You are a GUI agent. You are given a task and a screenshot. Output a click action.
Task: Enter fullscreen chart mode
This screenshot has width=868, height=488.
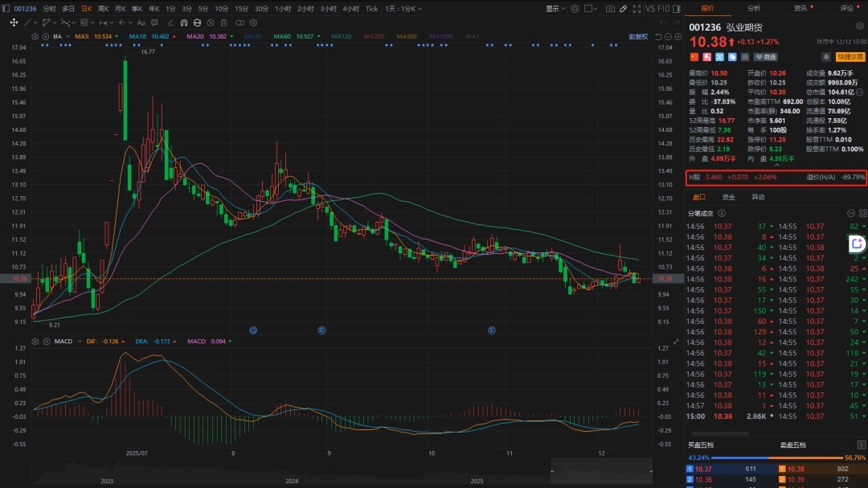pos(636,9)
